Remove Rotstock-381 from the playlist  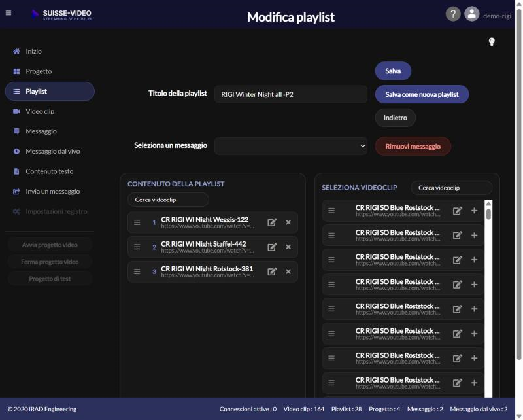click(x=288, y=271)
